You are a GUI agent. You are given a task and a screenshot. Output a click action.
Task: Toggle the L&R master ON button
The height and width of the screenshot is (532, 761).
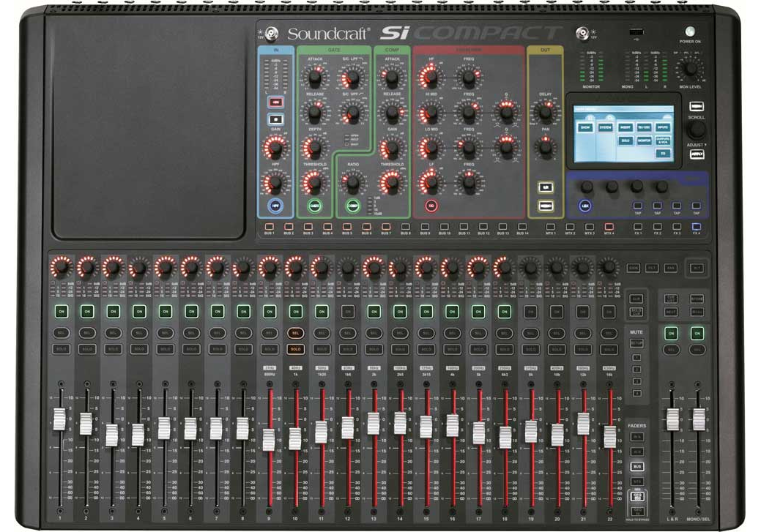pyautogui.click(x=671, y=333)
